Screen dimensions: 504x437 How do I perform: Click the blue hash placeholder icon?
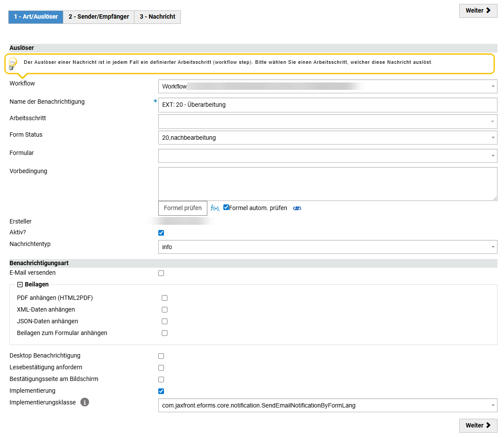tap(297, 208)
